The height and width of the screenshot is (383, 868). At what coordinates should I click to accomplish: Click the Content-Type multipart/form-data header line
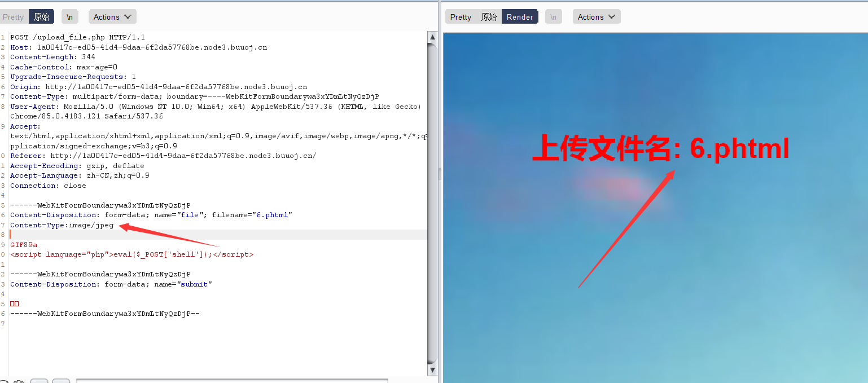pos(195,96)
